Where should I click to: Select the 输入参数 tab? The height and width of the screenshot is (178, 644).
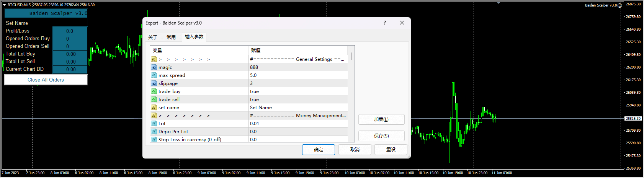click(x=194, y=37)
